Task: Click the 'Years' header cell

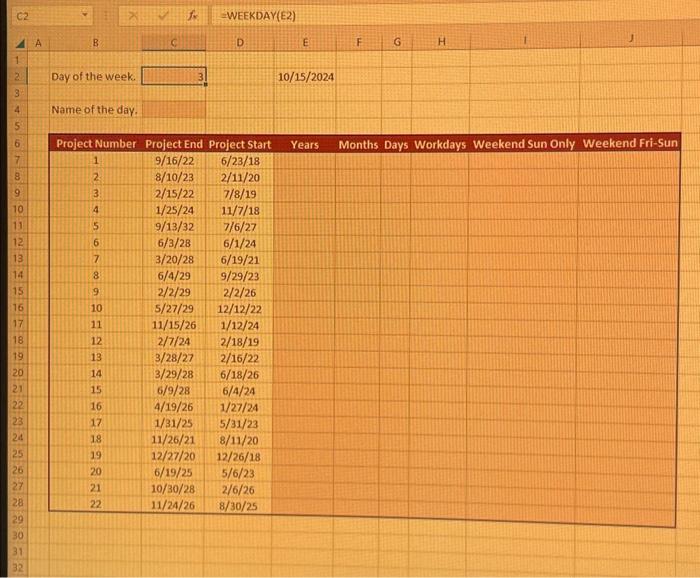Action: (x=304, y=145)
